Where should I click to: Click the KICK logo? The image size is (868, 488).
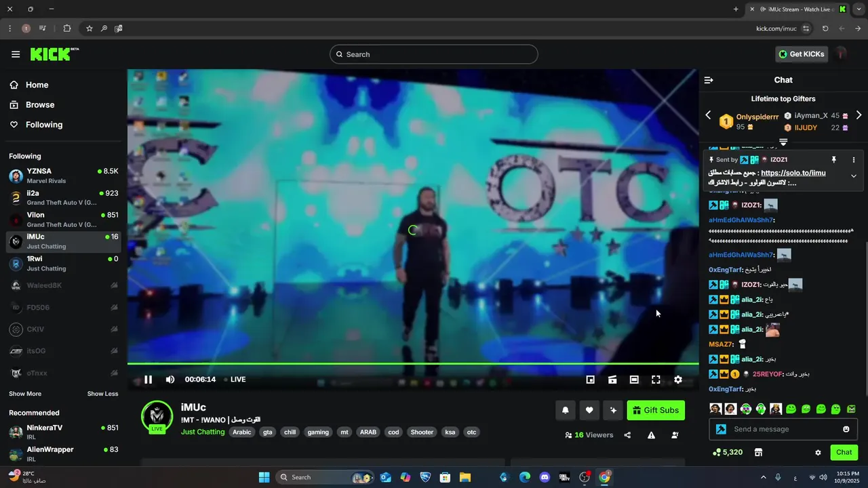(54, 54)
